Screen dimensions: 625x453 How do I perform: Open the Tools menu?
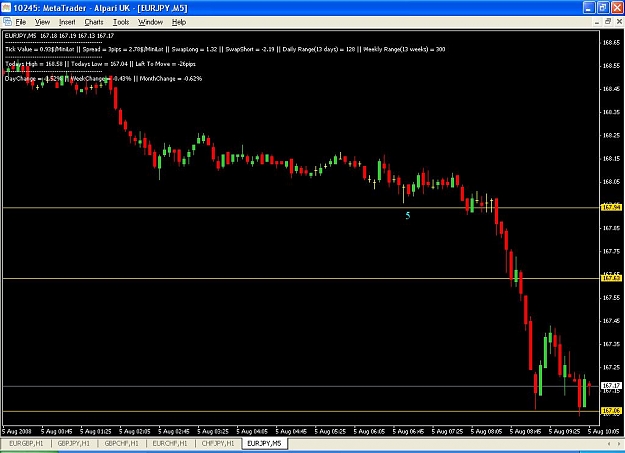[121, 22]
